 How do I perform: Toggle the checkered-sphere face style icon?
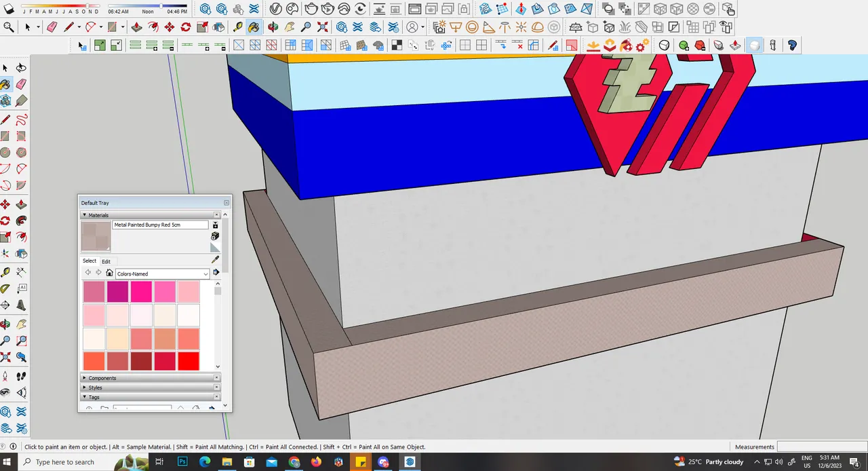click(693, 9)
